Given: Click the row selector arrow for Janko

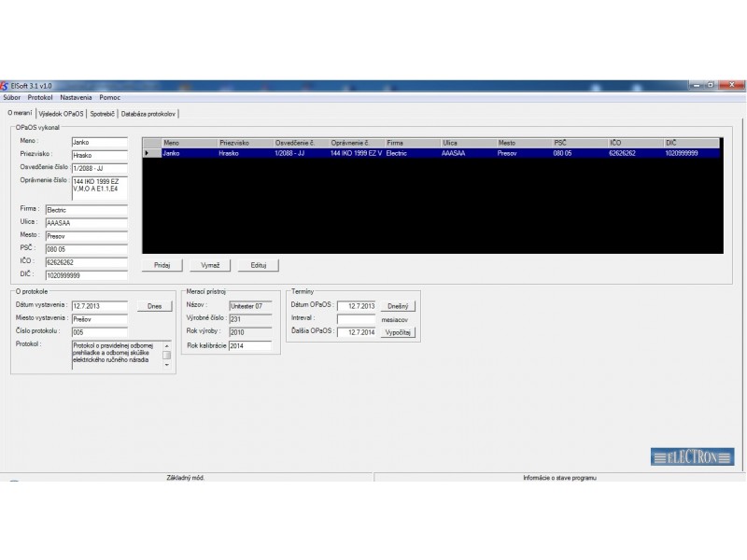Looking at the screenshot, I should click(152, 153).
